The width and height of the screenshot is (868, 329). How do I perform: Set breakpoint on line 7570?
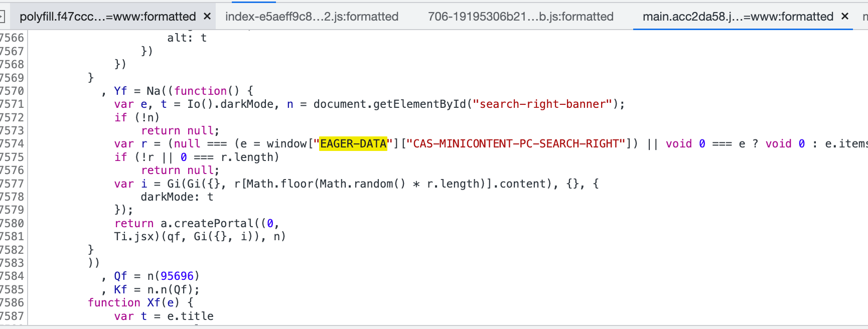tap(12, 91)
